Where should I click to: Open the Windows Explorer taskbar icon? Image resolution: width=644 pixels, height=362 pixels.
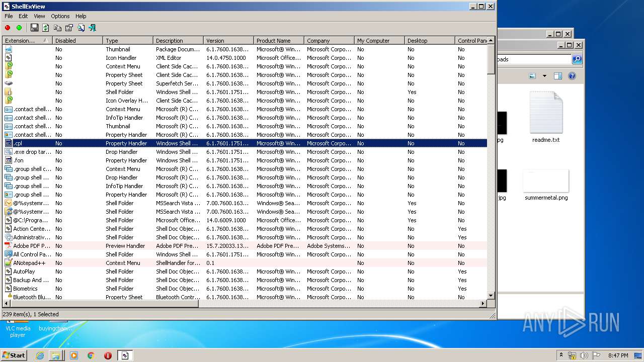pos(56,355)
